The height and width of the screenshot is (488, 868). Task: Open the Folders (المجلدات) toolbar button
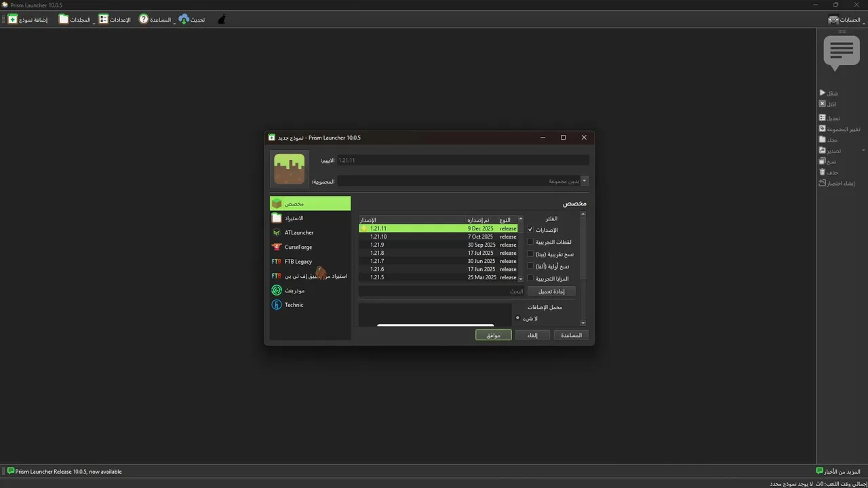(x=75, y=20)
